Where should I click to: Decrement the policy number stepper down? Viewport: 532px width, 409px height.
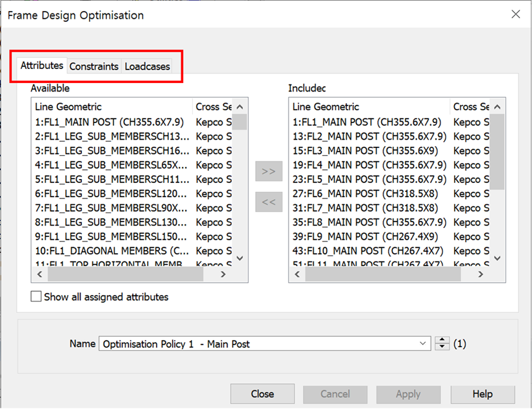[442, 347]
